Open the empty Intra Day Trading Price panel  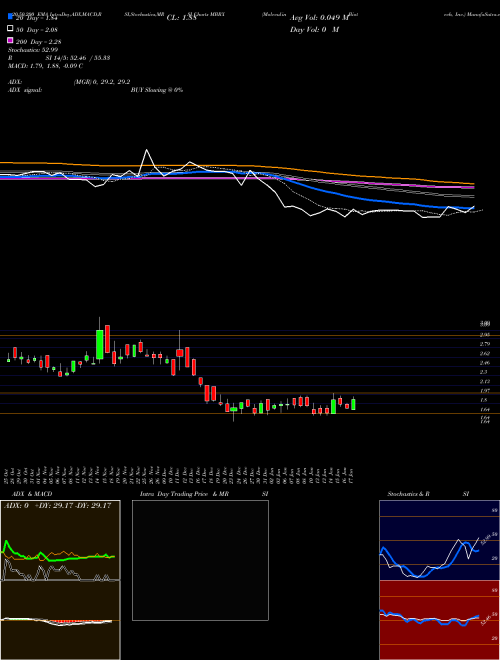(200, 560)
